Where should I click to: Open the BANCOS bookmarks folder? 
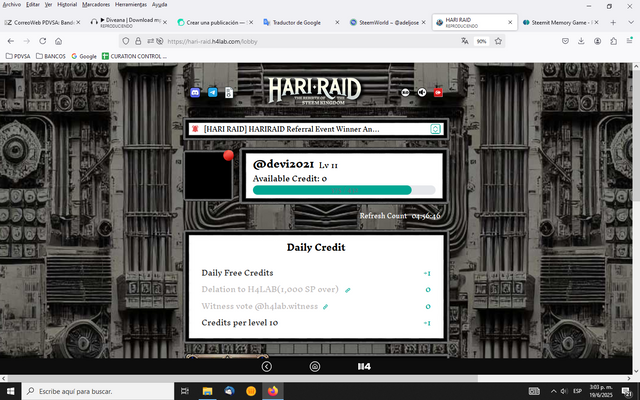(x=51, y=56)
